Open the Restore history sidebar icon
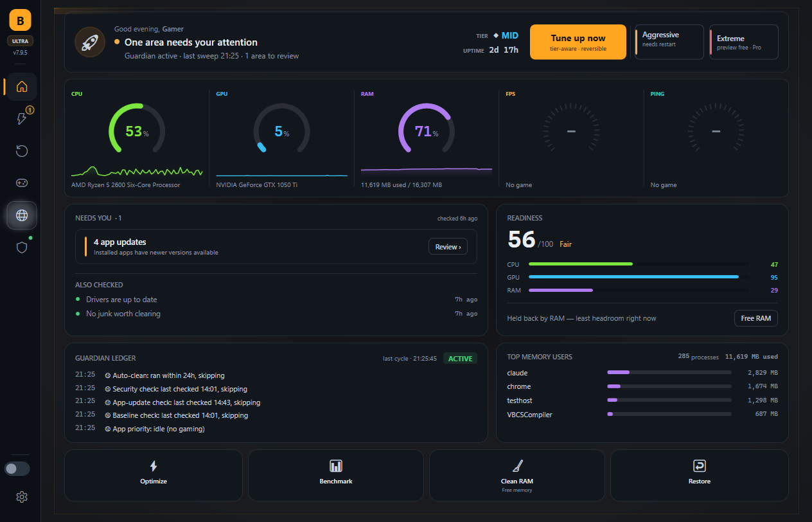The height and width of the screenshot is (522, 812). (22, 151)
